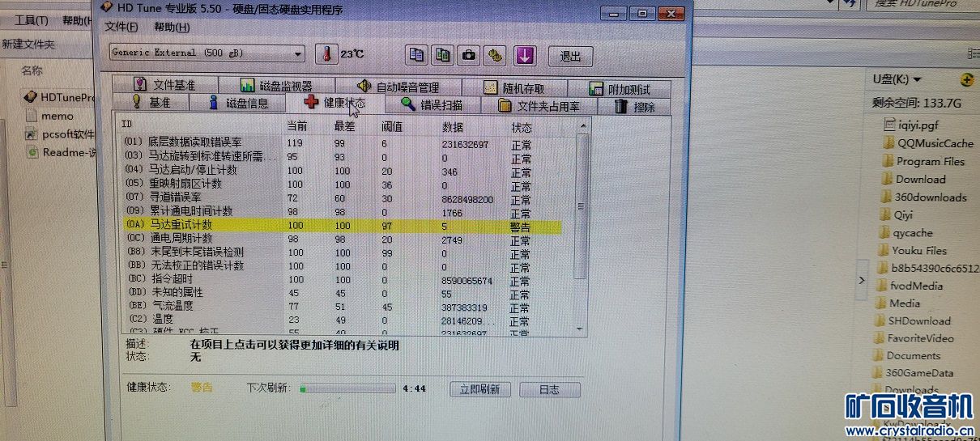The height and width of the screenshot is (441, 980).
Task: Click the purple down-arrow tray icon
Action: 526,55
